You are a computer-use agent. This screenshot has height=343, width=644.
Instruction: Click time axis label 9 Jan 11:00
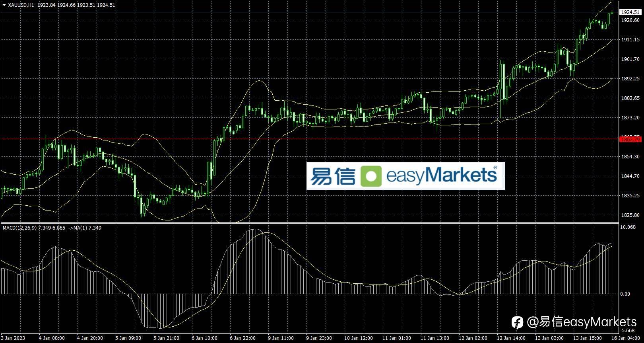click(x=281, y=338)
